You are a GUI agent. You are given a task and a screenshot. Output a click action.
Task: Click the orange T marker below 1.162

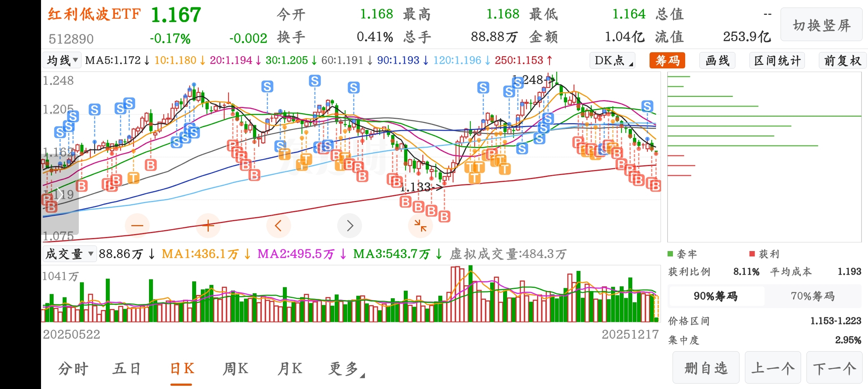tap(133, 178)
